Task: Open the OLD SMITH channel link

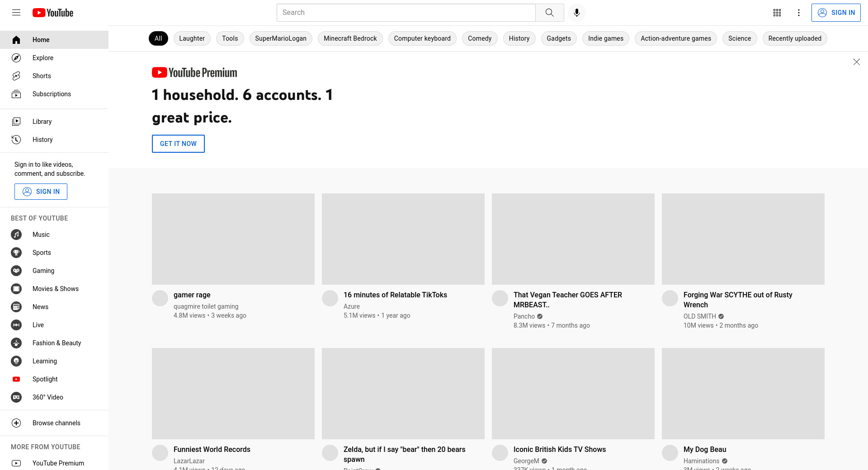Action: tap(700, 316)
